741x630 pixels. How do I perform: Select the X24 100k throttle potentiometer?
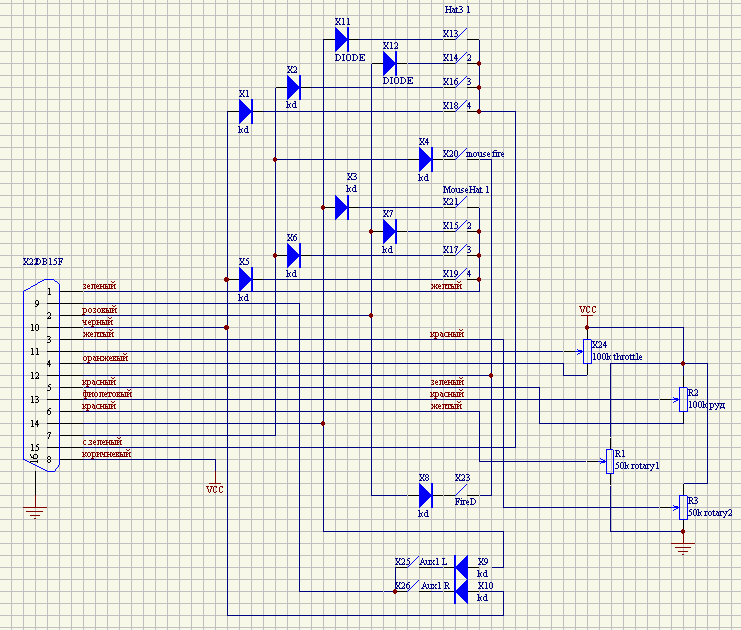pyautogui.click(x=587, y=352)
